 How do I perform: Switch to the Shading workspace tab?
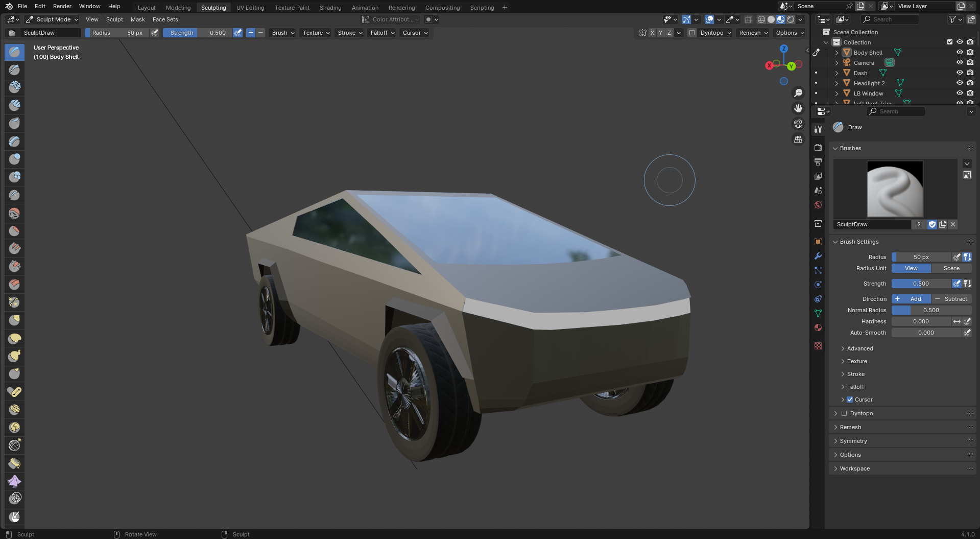[x=330, y=8]
